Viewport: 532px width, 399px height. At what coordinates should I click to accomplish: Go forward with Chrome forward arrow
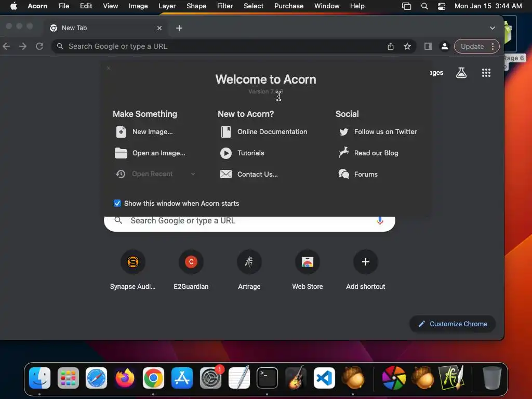pos(23,46)
